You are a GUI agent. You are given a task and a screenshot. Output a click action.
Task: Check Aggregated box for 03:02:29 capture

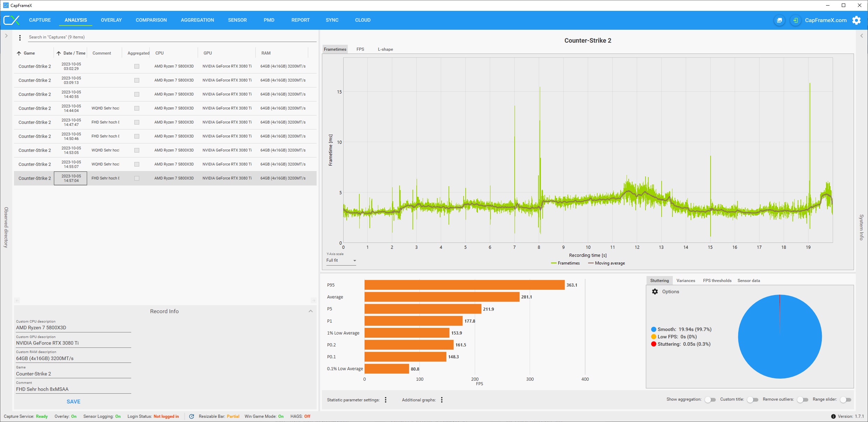[137, 66]
